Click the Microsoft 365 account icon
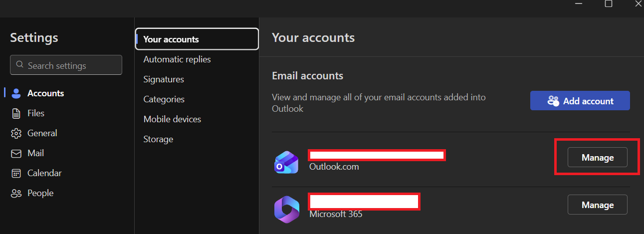Screen dimensions: 644x234 (x=286, y=209)
